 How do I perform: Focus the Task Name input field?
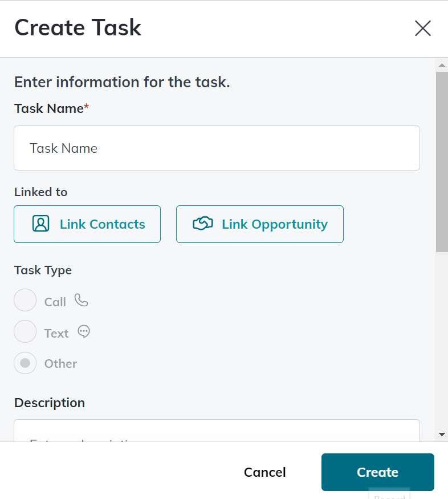tap(217, 148)
